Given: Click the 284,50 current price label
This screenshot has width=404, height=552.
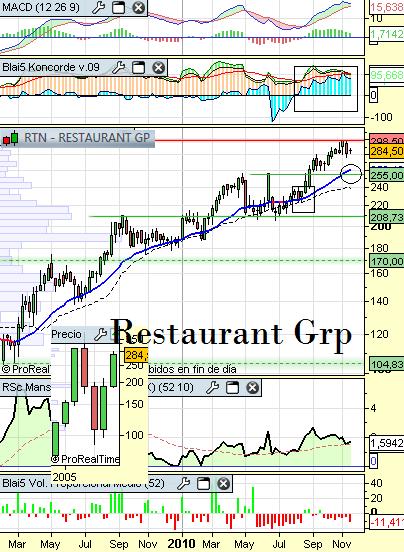Looking at the screenshot, I should click(x=386, y=151).
